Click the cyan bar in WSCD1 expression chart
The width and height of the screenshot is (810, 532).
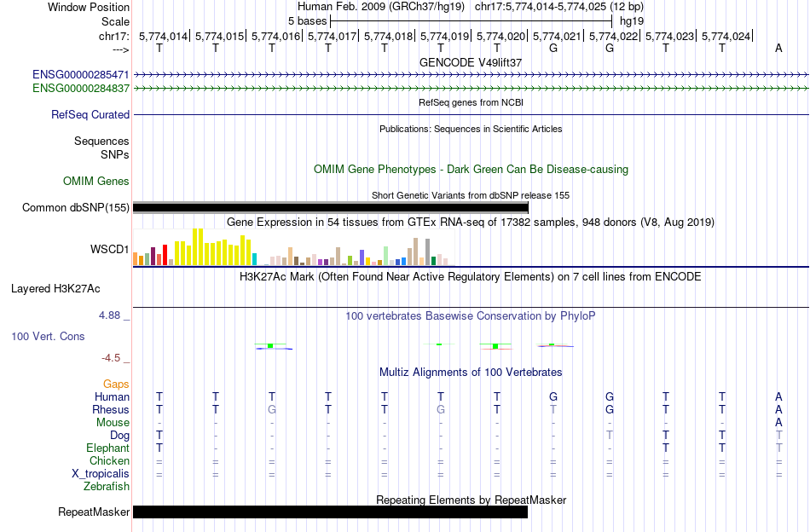tap(254, 259)
